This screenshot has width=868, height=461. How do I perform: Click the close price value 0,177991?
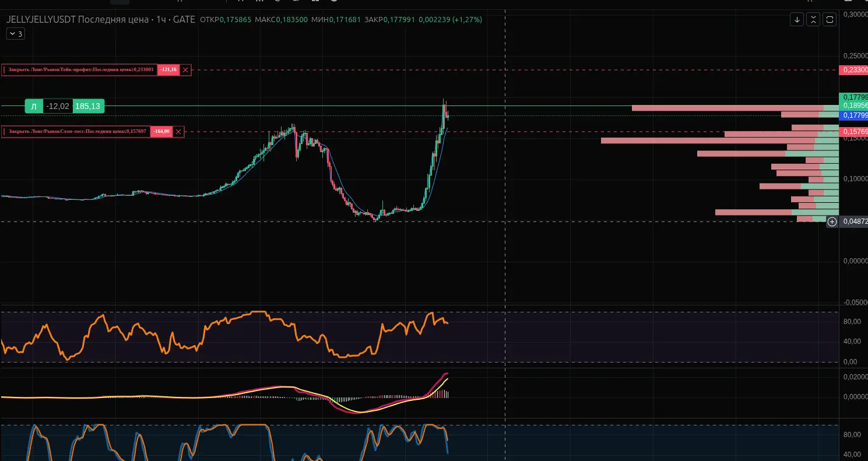coord(399,19)
